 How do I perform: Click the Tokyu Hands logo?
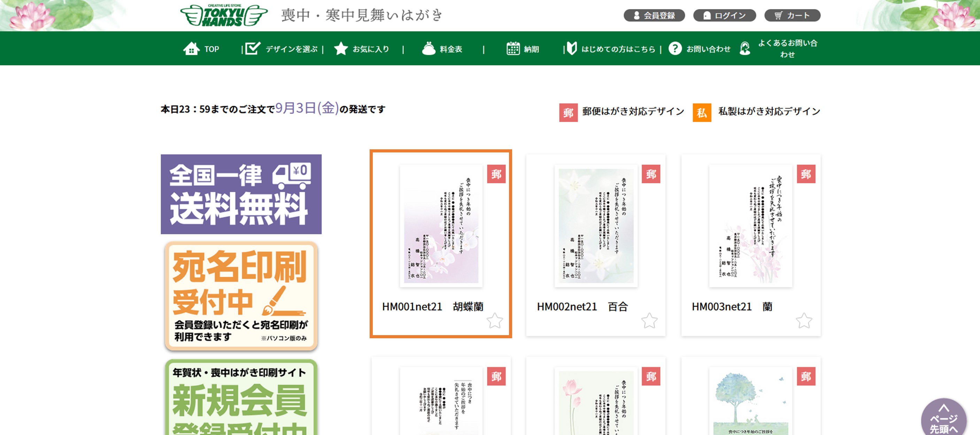(x=224, y=15)
